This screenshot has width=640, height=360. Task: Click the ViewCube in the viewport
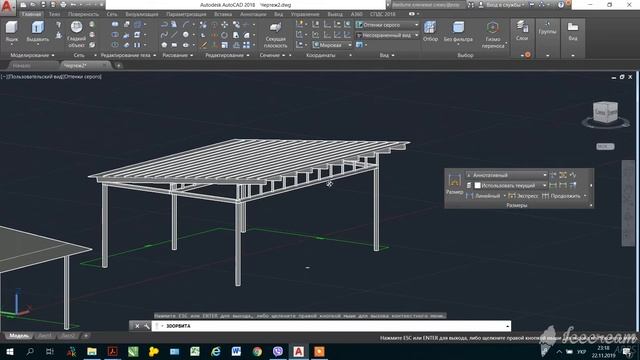606,112
